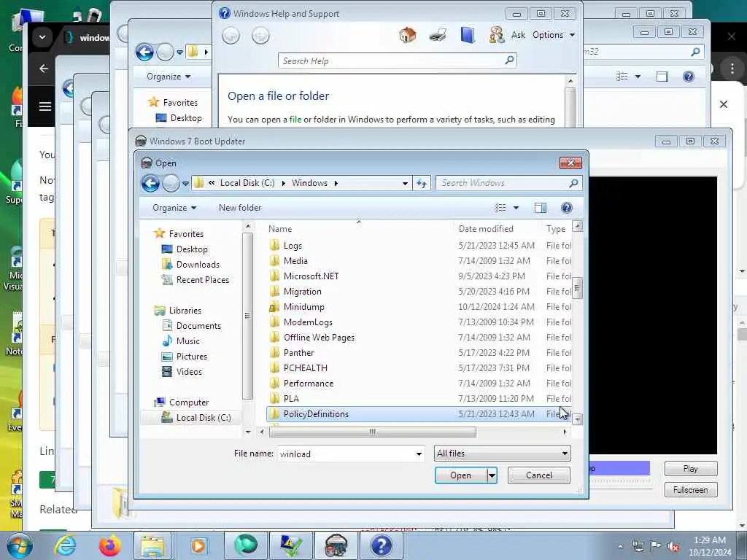Open Windows Media Player on the taskbar
The height and width of the screenshot is (560, 747).
(198, 545)
